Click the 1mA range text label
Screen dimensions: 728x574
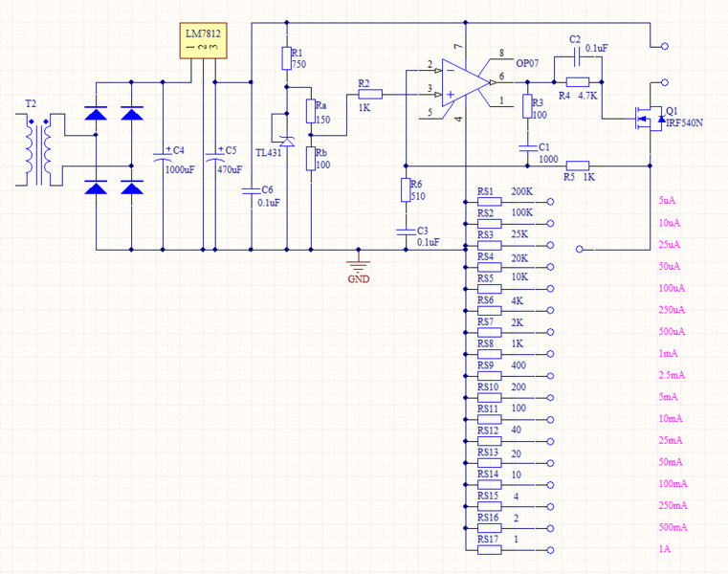pos(668,353)
